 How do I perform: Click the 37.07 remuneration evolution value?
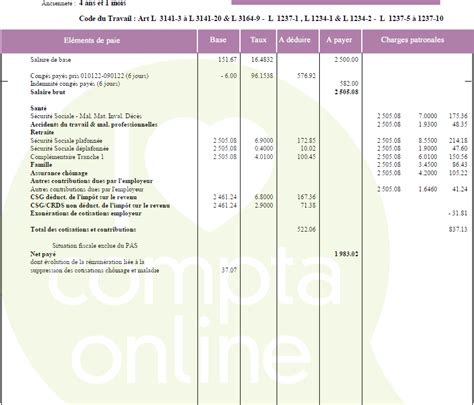229,270
